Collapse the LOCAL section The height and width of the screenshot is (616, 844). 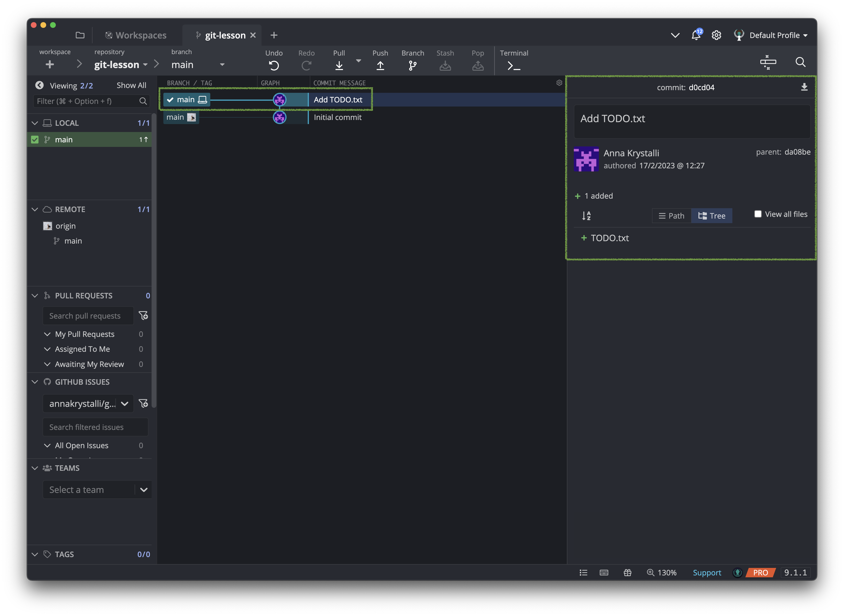pos(35,123)
